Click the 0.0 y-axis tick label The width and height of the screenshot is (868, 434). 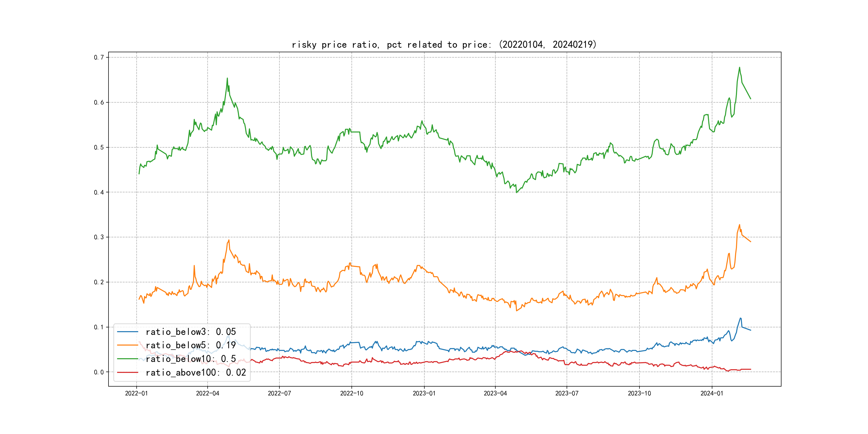pyautogui.click(x=99, y=372)
